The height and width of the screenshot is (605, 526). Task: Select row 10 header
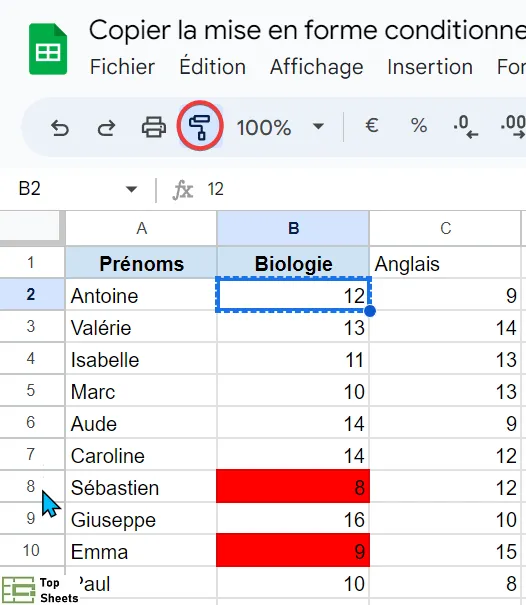click(31, 551)
